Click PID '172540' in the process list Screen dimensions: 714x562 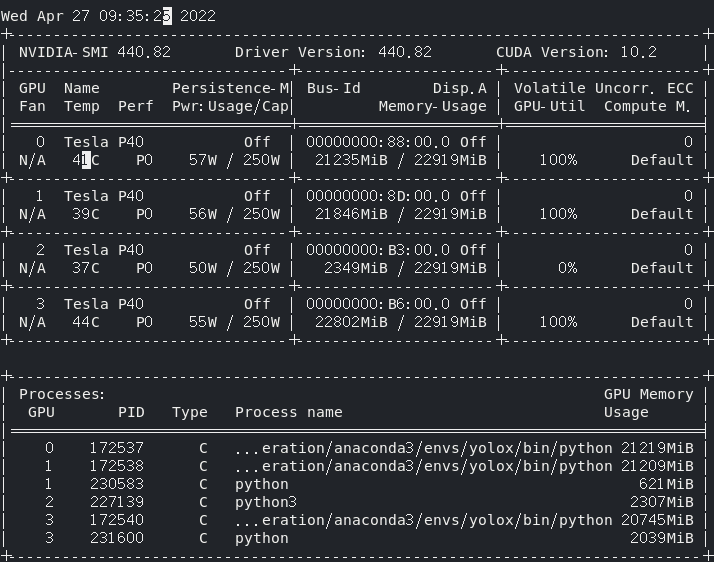[x=117, y=520]
